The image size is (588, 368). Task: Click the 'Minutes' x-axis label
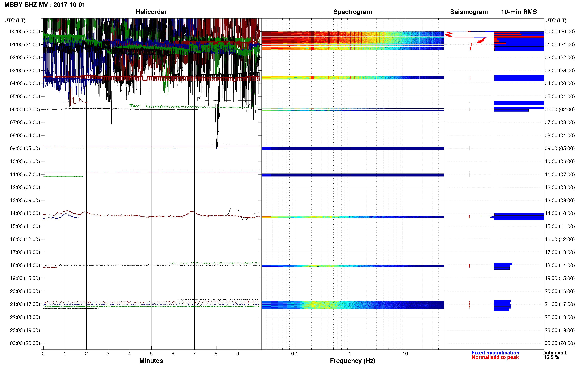(x=151, y=361)
